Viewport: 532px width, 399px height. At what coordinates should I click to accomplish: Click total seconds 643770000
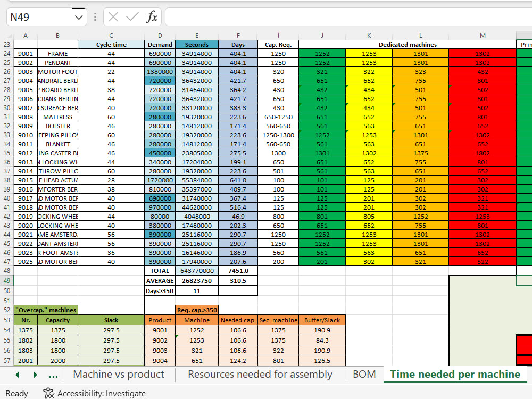point(197,271)
